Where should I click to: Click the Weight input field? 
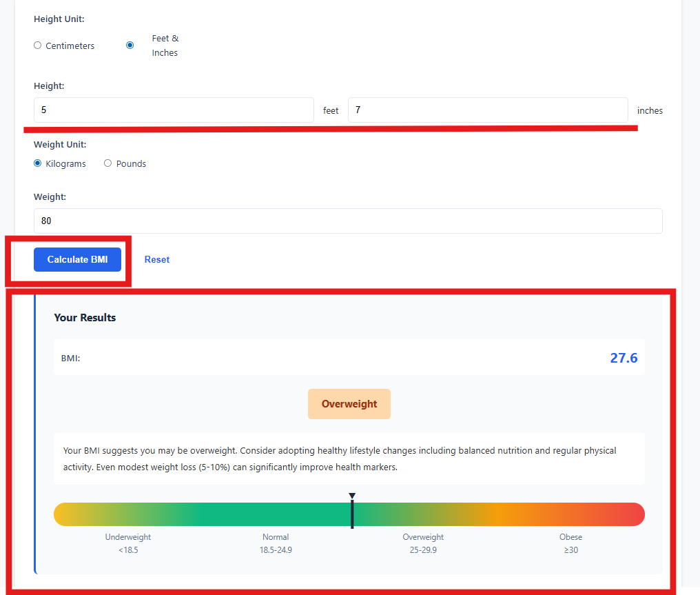pyautogui.click(x=348, y=221)
